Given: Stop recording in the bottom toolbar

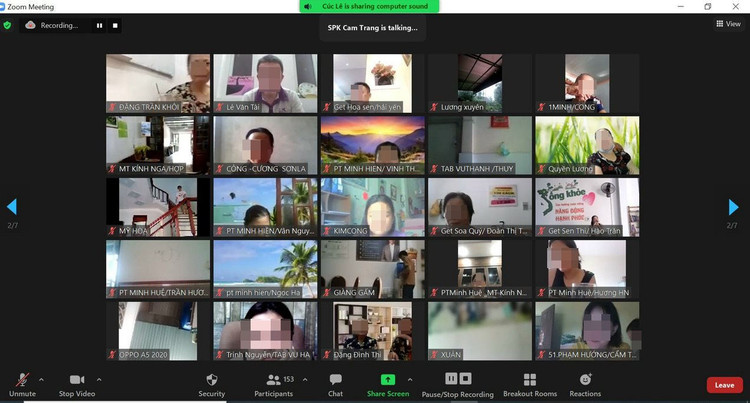Looking at the screenshot, I should pyautogui.click(x=465, y=379).
